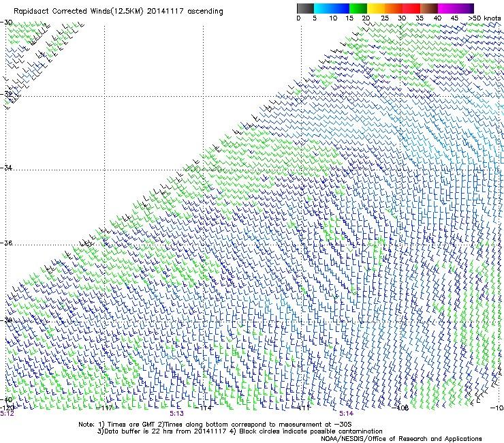The height and width of the screenshot is (443, 504).
Task: Click the dark purple >50 knots swatch
Action: 472,8
